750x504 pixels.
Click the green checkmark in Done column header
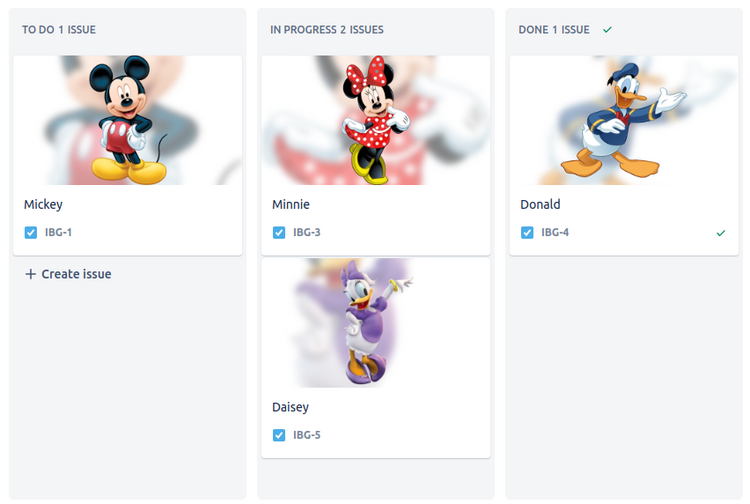pyautogui.click(x=607, y=30)
